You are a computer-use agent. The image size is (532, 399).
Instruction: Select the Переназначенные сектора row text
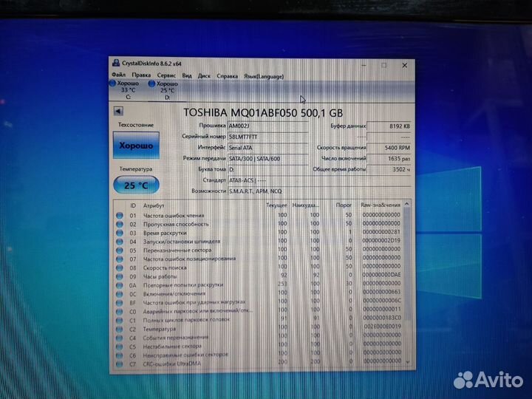coord(177,250)
